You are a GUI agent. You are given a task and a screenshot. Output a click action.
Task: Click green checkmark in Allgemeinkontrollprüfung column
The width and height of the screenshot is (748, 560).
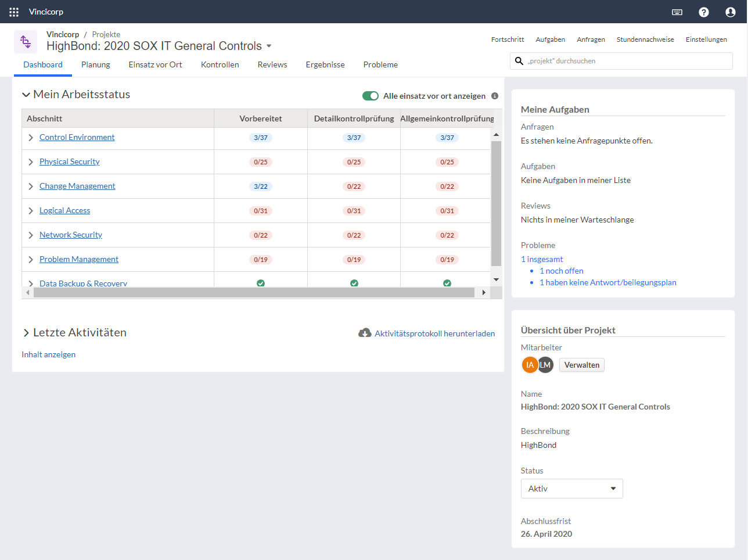pyautogui.click(x=447, y=283)
